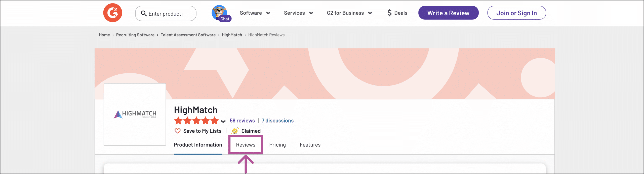This screenshot has width=644, height=174.
Task: Click the five-star rating
Action: tap(196, 121)
